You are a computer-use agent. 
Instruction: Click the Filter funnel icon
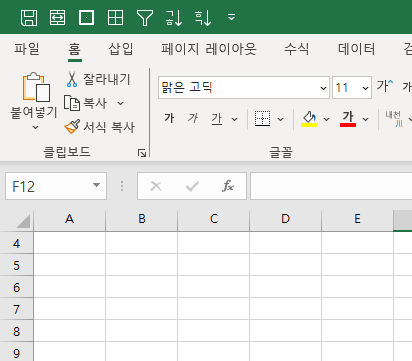click(145, 18)
